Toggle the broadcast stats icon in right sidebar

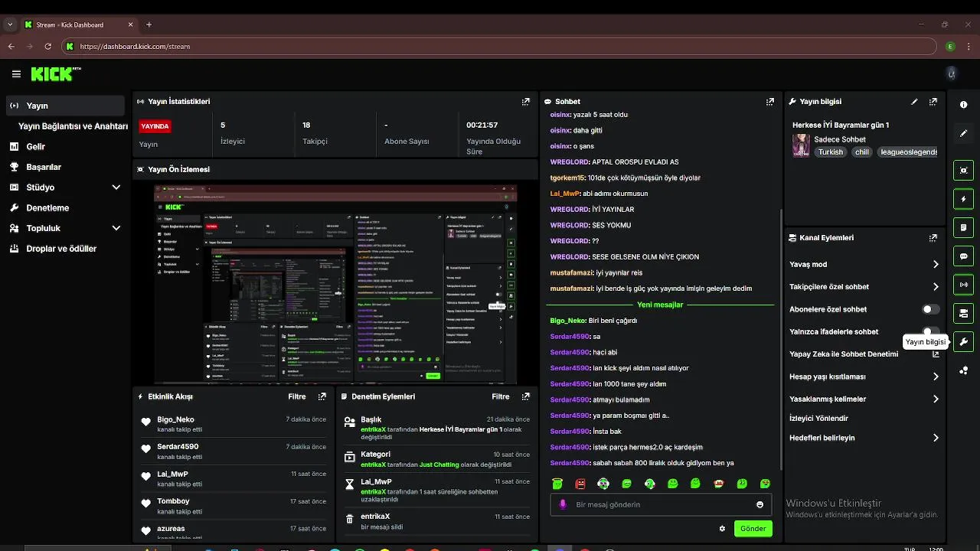963,285
